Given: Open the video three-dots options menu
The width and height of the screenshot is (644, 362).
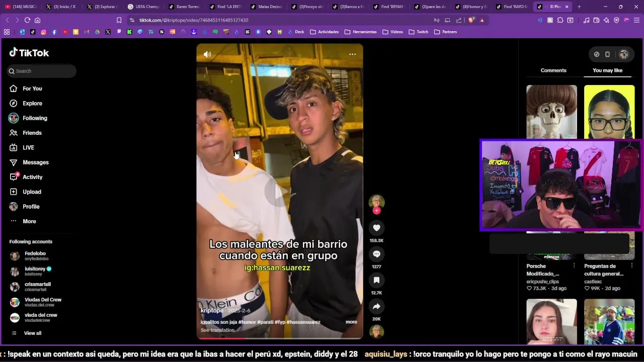Looking at the screenshot, I should tap(353, 54).
